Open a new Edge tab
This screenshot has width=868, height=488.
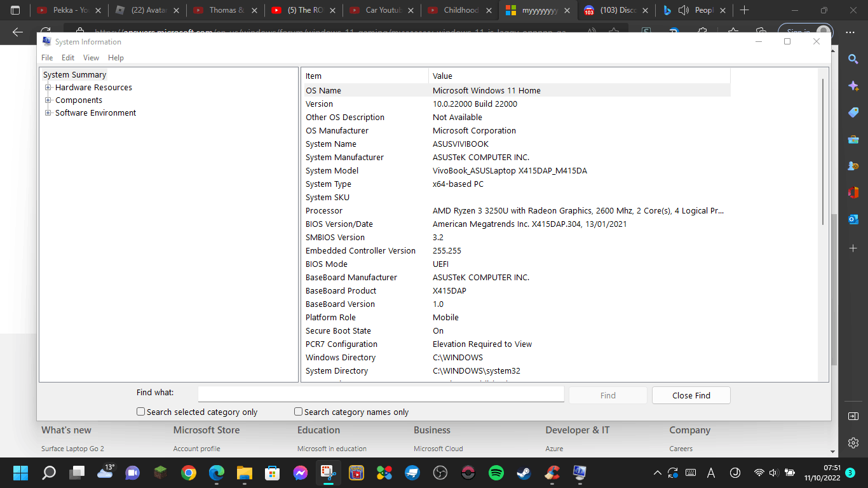745,10
